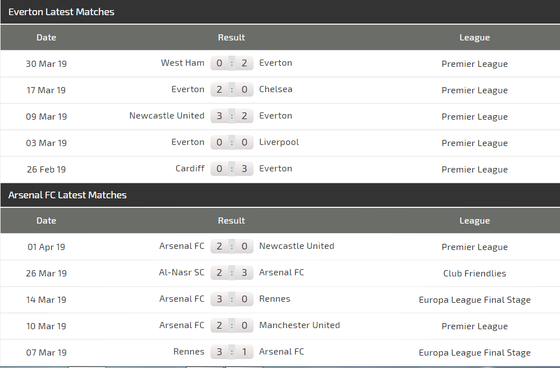This screenshot has height=368, width=560.
Task: Click the Everton Latest Matches header
Action: (x=61, y=12)
